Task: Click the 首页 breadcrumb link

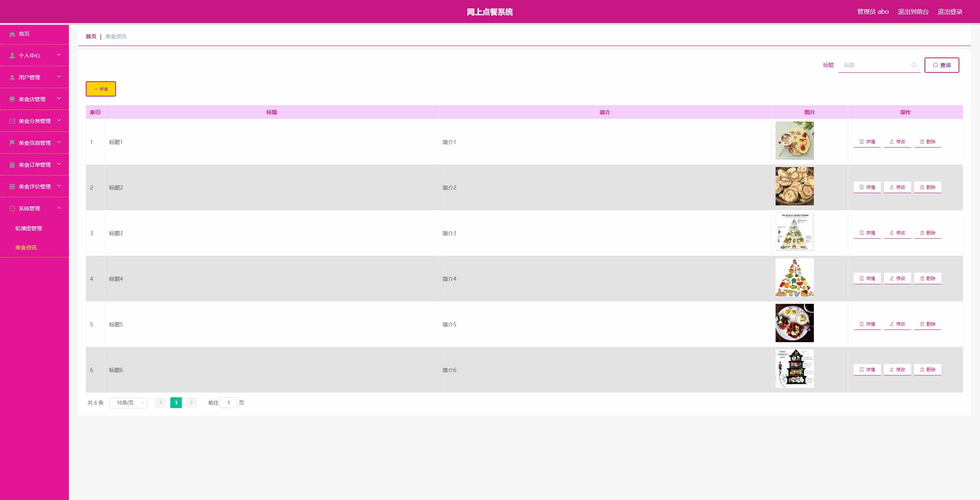Action: (91, 36)
